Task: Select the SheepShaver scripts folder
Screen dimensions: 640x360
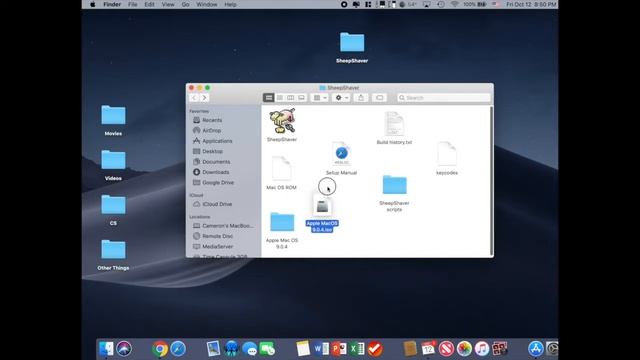Action: point(394,185)
